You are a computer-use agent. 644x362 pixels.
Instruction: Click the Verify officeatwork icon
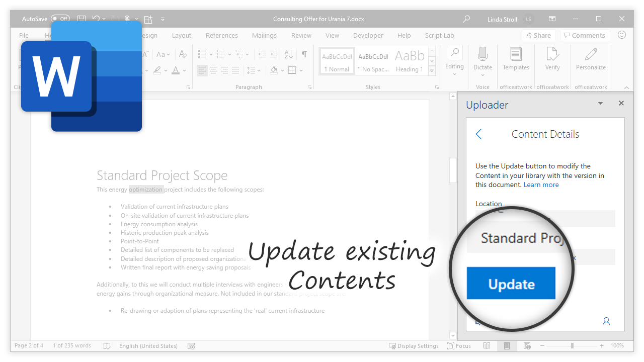pyautogui.click(x=552, y=60)
